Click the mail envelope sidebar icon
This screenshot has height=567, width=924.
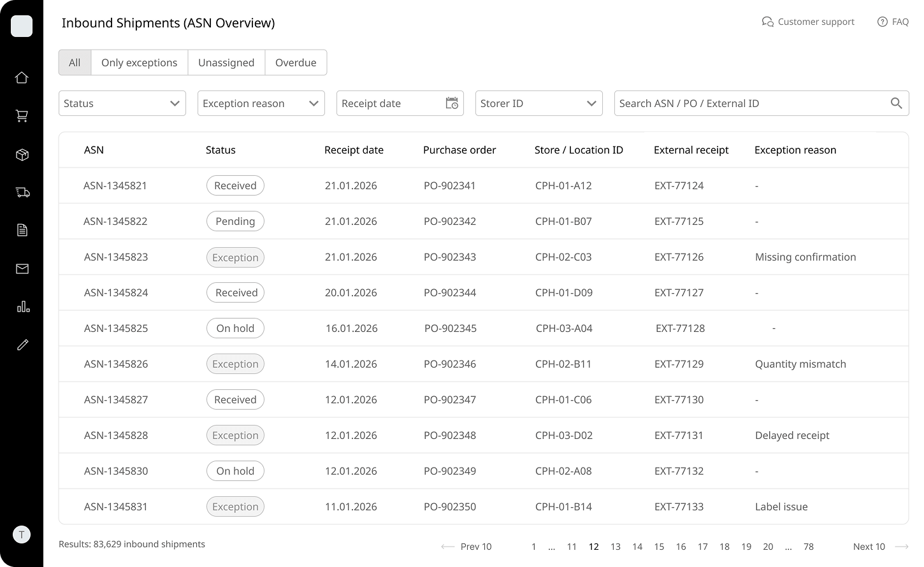[22, 269]
